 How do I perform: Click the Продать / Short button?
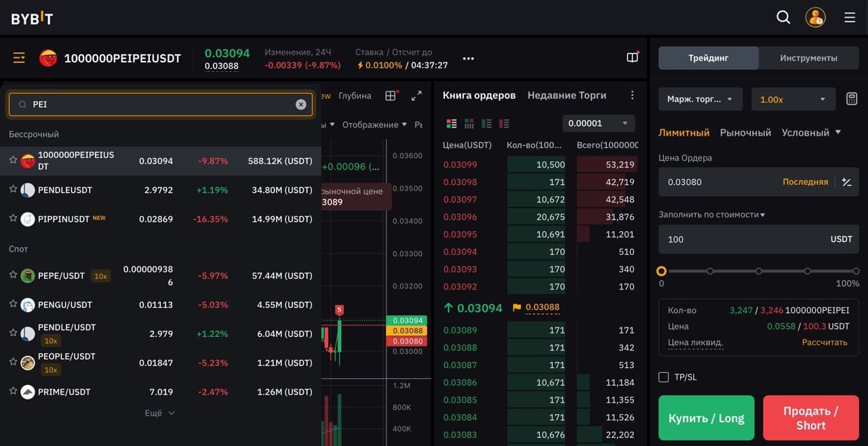pyautogui.click(x=811, y=418)
